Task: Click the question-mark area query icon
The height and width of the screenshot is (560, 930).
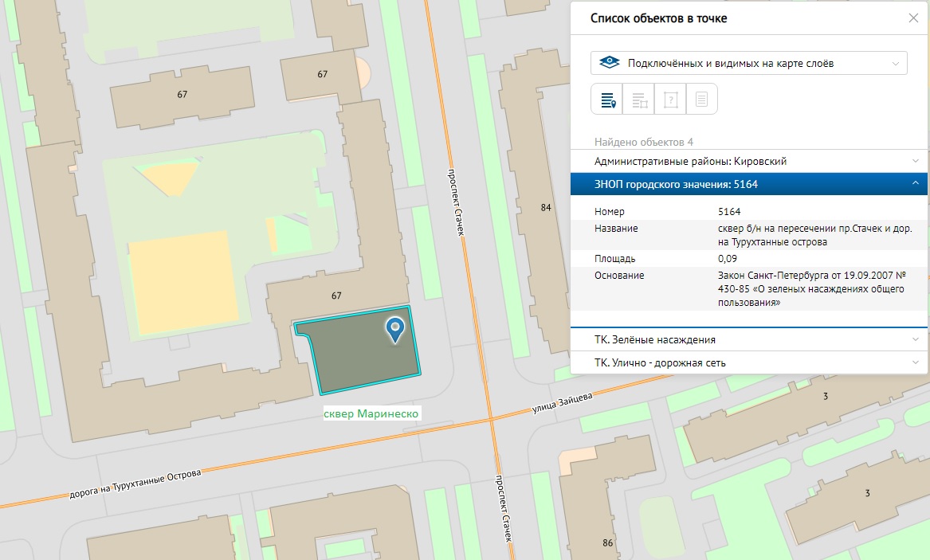Action: [x=671, y=100]
